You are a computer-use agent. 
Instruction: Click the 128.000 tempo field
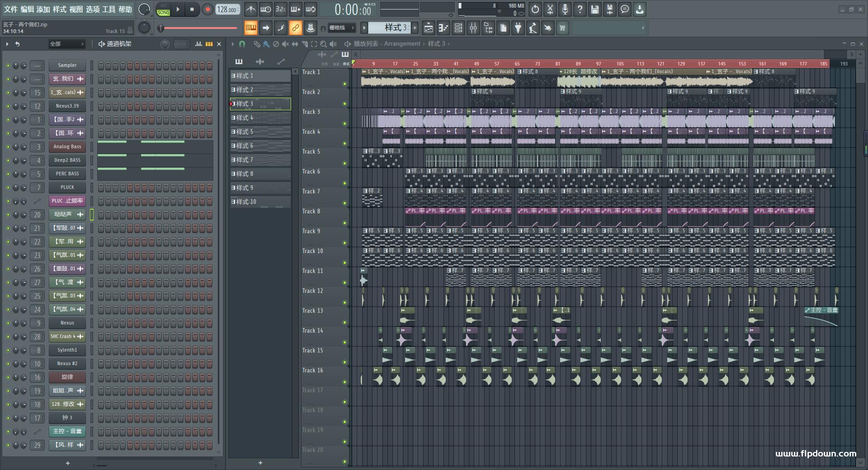coord(228,9)
